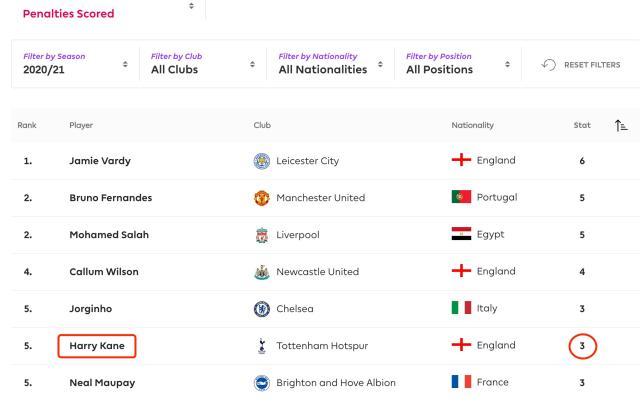
Task: Click the Egypt flag icon
Action: [461, 235]
